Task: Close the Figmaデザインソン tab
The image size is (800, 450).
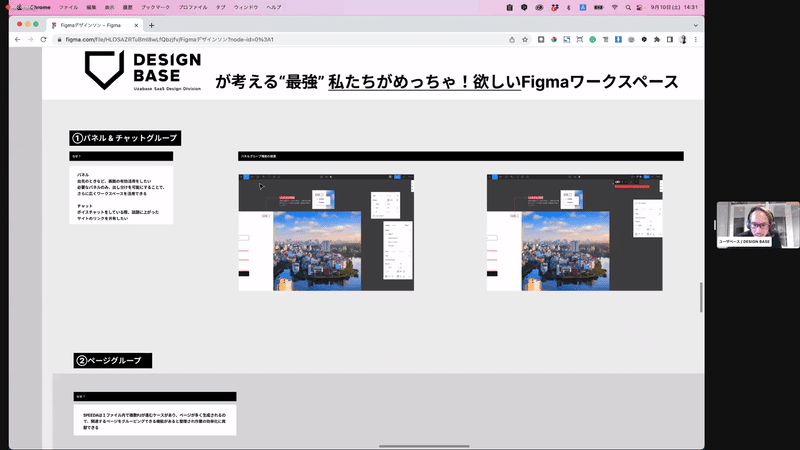Action: 136,25
